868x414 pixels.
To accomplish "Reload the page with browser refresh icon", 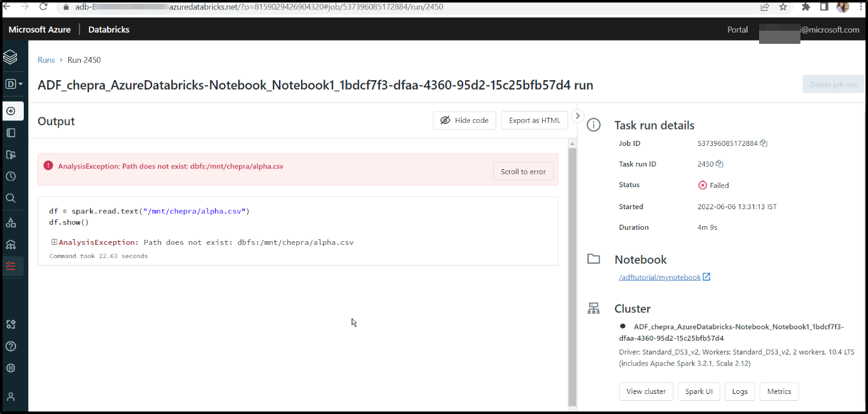I will click(43, 7).
